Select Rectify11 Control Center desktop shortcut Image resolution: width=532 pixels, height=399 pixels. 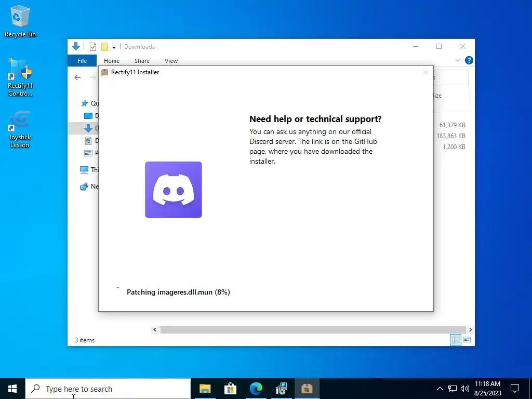point(20,78)
